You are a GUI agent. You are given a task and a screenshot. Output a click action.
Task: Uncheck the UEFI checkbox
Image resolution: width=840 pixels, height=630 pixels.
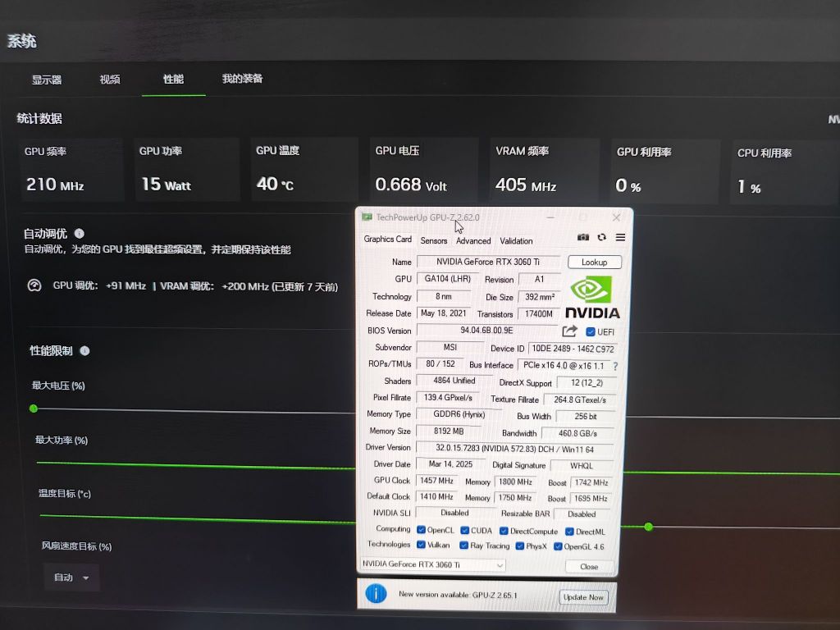click(x=591, y=331)
